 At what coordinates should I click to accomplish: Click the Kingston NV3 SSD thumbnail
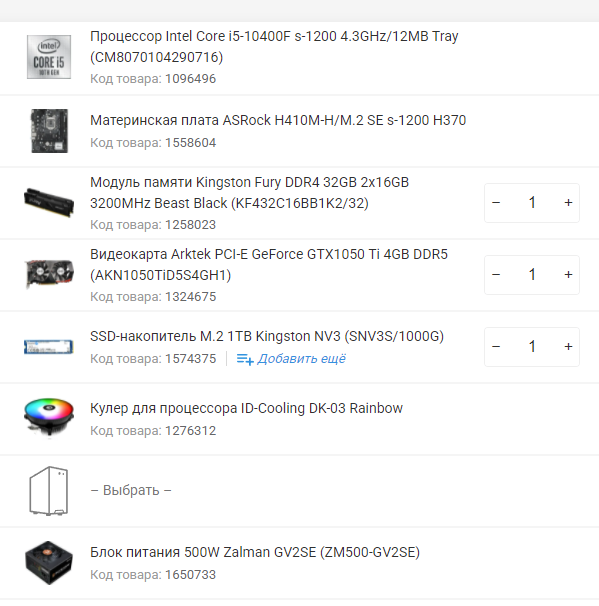tap(49, 347)
